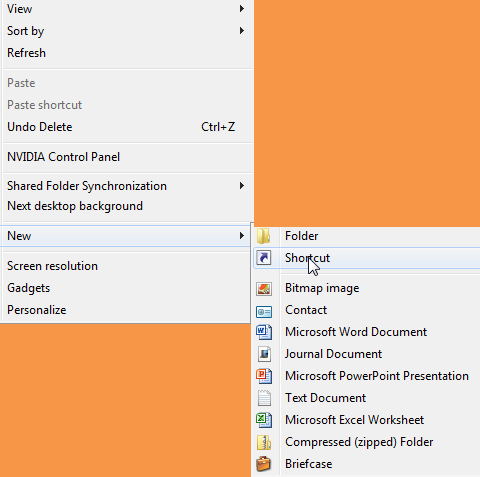Click the Shortcut arrow icon

(264, 258)
